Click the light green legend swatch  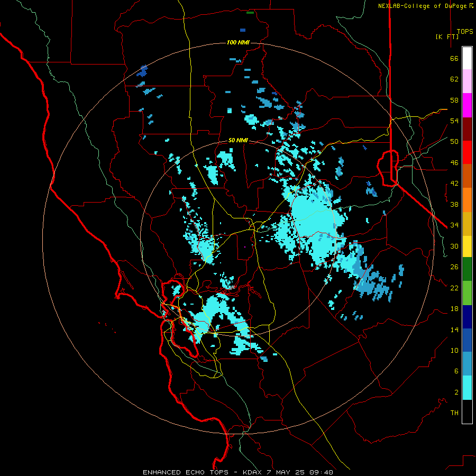(467, 293)
